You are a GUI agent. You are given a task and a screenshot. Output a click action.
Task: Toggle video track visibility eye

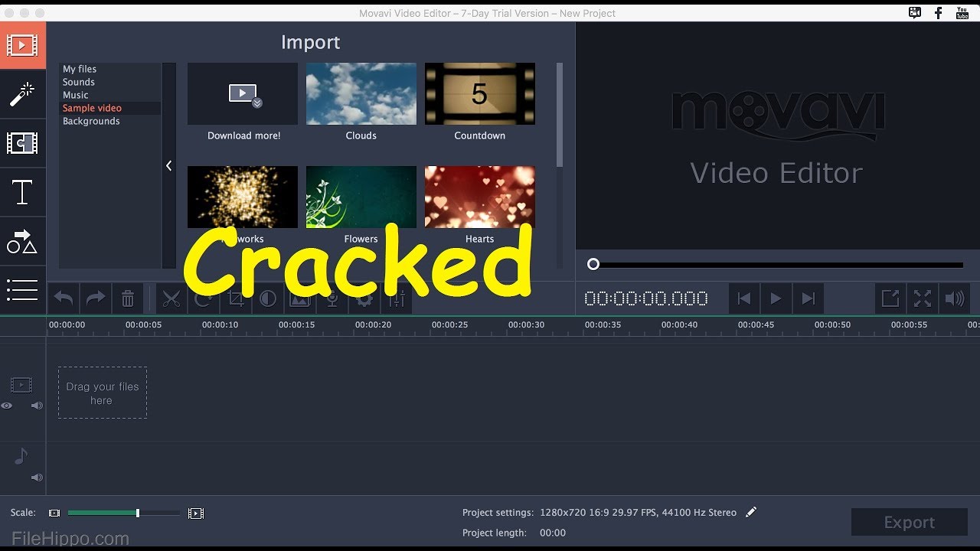pos(7,406)
